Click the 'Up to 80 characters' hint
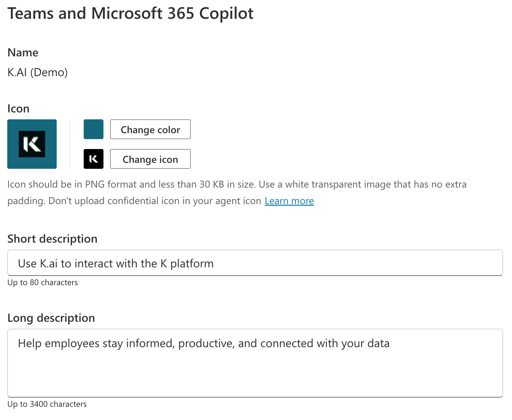The image size is (512, 420). tap(43, 283)
